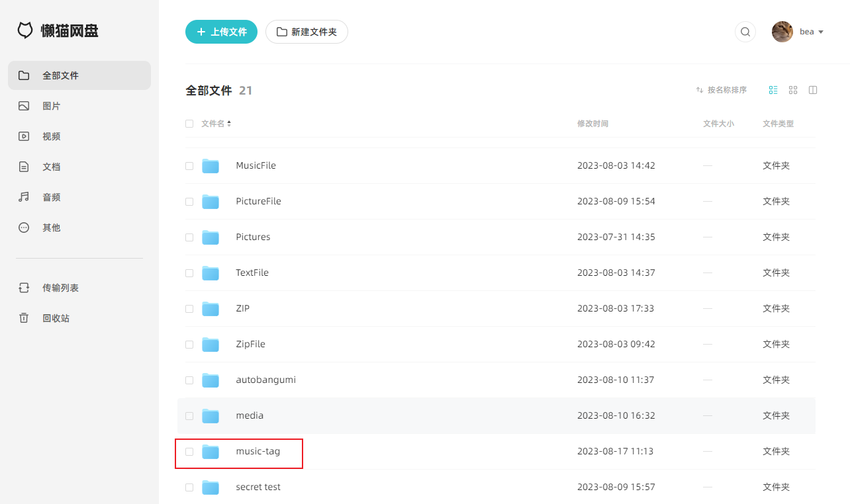Switch to grid view icon
The height and width of the screenshot is (504, 850).
[x=793, y=90]
